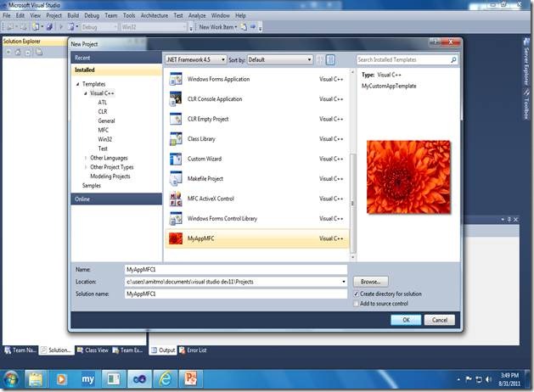This screenshot has width=534, height=392.
Task: Click the volume speaker tray icon
Action: point(489,379)
